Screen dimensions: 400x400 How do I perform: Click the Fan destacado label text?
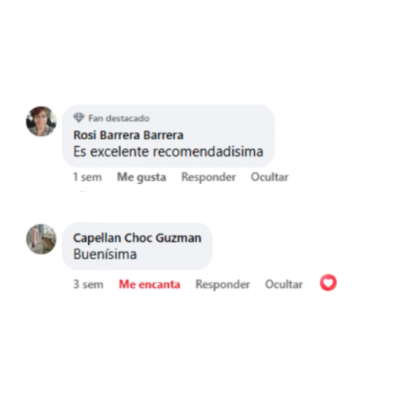(x=119, y=118)
